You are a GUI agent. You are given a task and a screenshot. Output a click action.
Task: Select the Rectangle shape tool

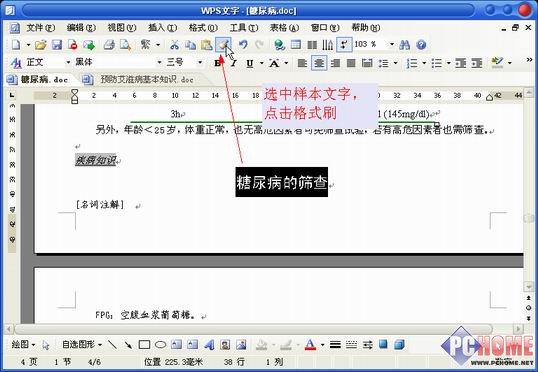pos(144,345)
